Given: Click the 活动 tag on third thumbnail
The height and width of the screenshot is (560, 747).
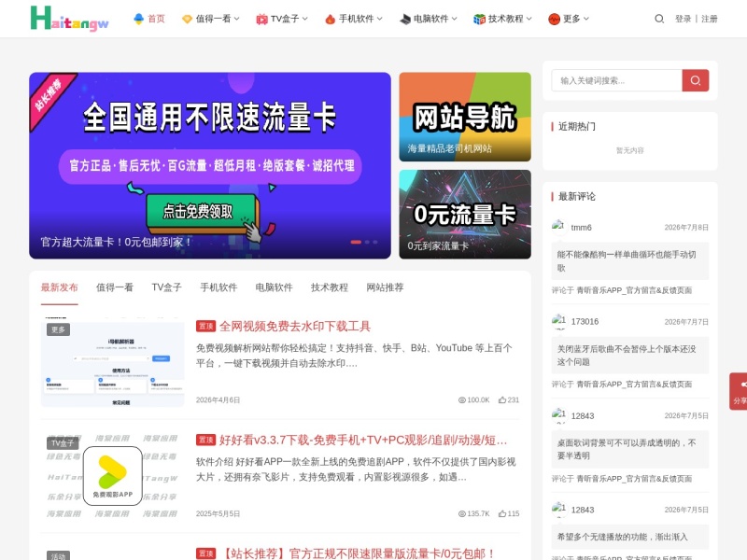Looking at the screenshot, I should pos(58,555).
